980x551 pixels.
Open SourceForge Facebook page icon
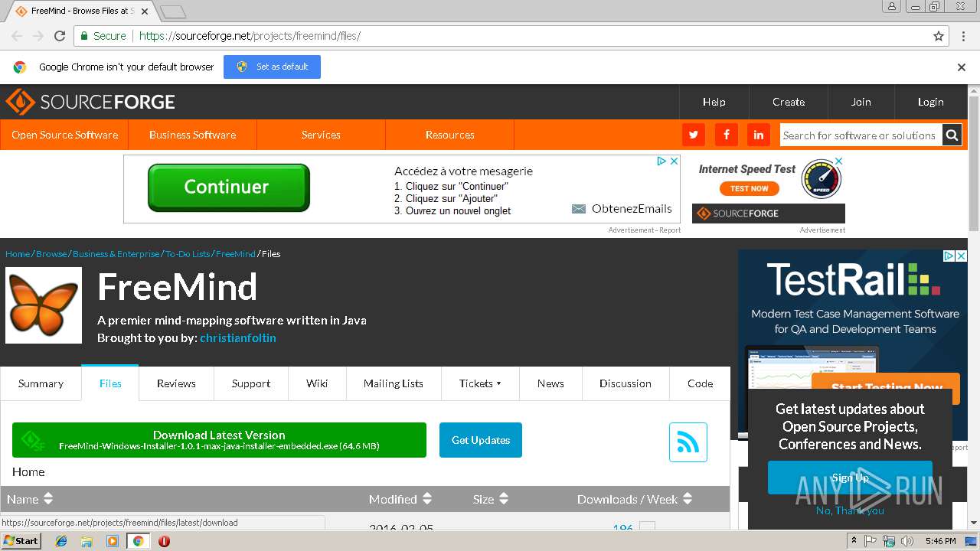pyautogui.click(x=726, y=135)
